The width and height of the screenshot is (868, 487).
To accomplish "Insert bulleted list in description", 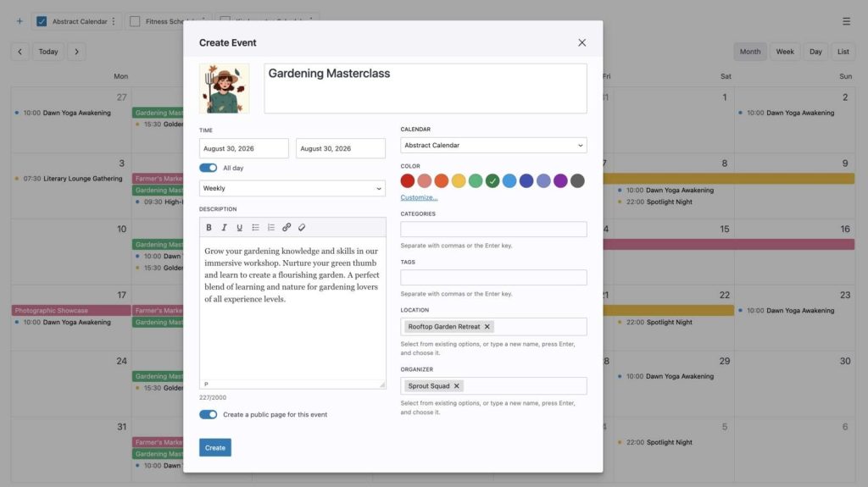I will 255,228.
